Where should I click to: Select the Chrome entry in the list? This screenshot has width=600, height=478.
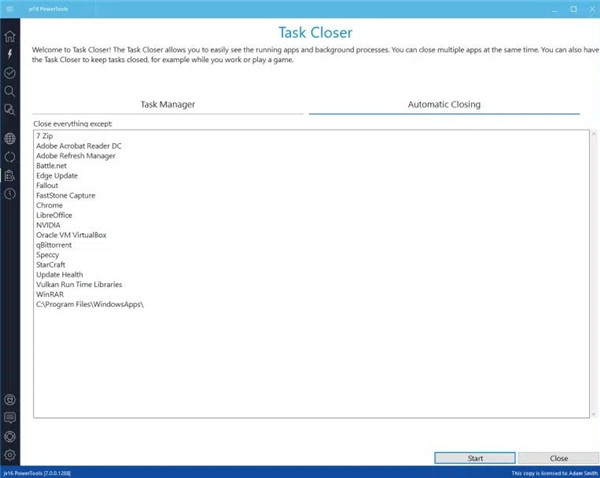pos(49,205)
